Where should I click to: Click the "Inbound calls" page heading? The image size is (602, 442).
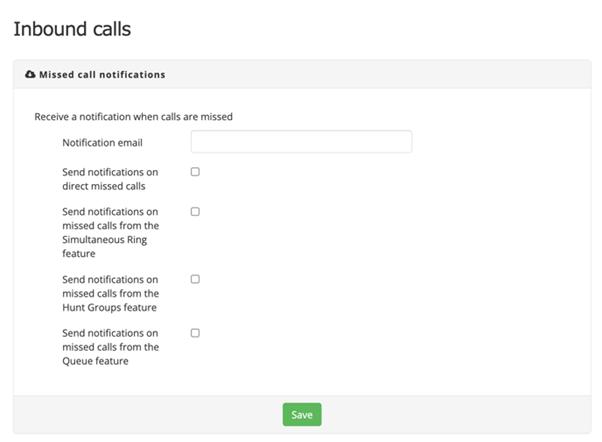click(x=72, y=29)
